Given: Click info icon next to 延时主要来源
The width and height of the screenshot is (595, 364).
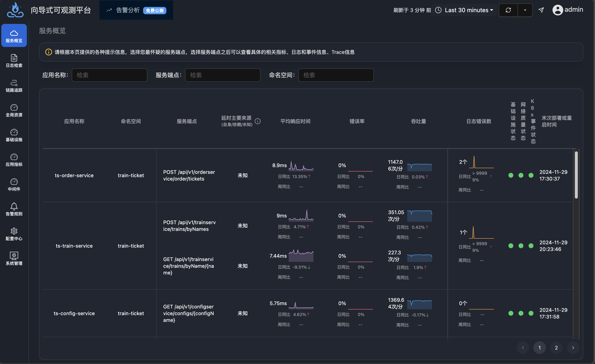Looking at the screenshot, I should coord(258,121).
